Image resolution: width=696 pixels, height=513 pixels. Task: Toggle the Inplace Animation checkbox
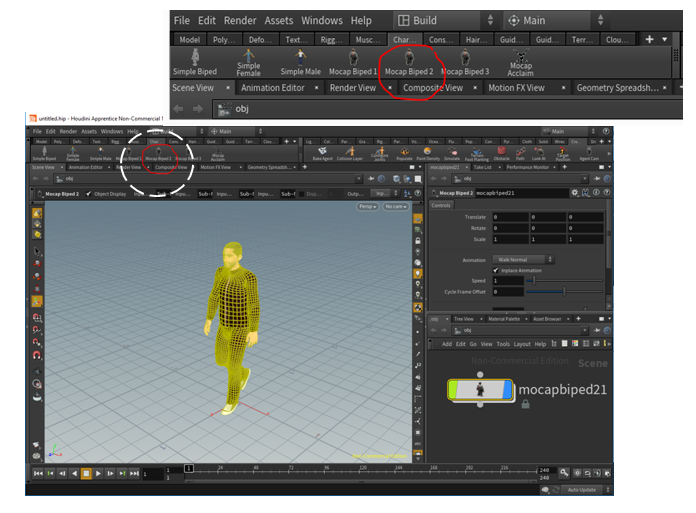[497, 270]
